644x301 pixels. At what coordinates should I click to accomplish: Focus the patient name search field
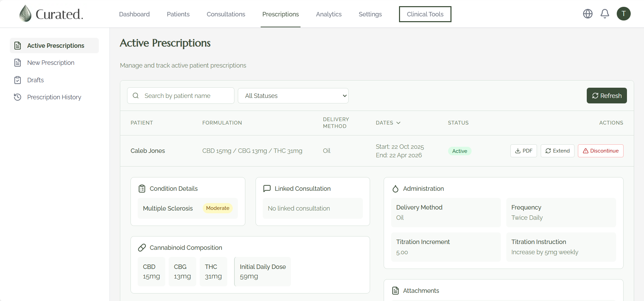pos(181,96)
